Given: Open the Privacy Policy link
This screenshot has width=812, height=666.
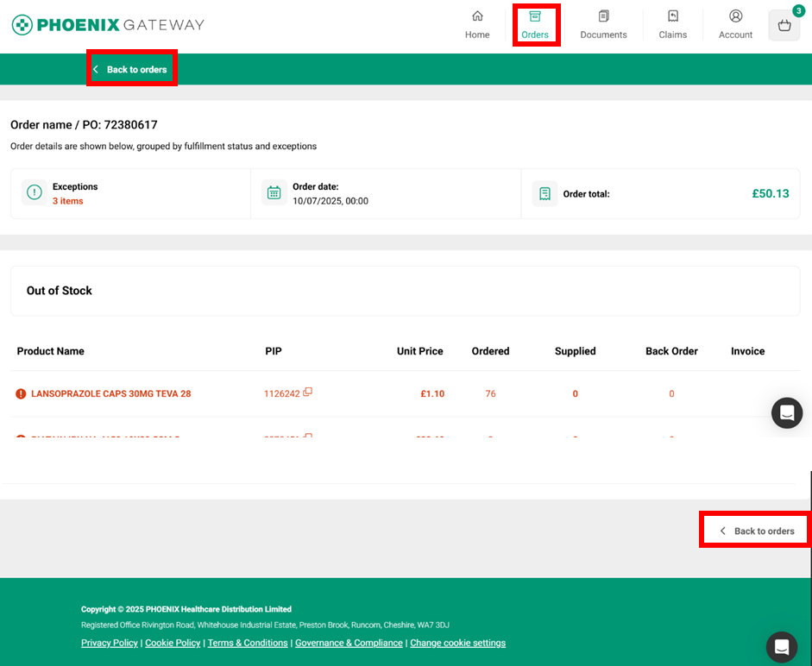Looking at the screenshot, I should [x=110, y=643].
